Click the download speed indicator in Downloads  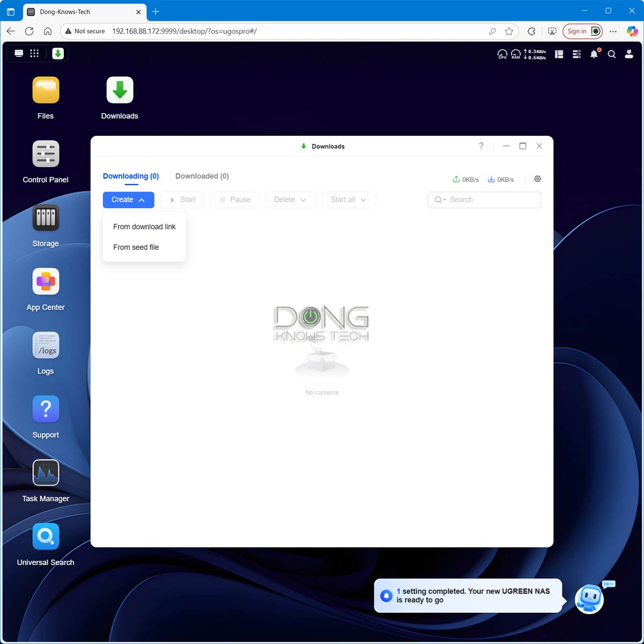point(501,179)
